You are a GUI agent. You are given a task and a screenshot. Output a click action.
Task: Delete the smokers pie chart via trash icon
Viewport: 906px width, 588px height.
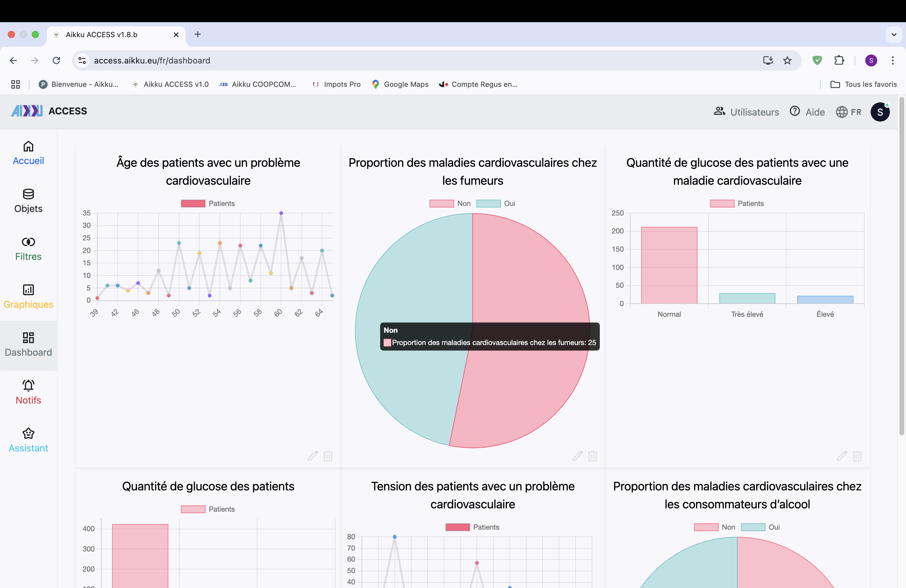(593, 456)
